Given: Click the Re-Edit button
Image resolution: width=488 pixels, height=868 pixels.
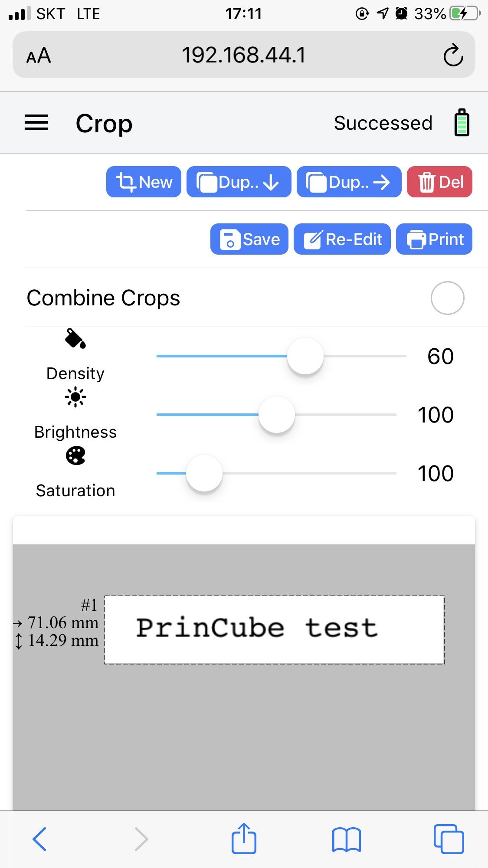Looking at the screenshot, I should [x=342, y=239].
